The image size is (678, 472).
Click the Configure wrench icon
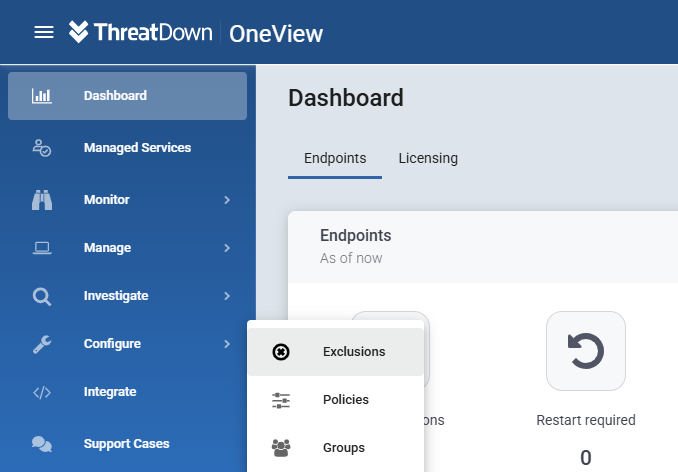[42, 344]
